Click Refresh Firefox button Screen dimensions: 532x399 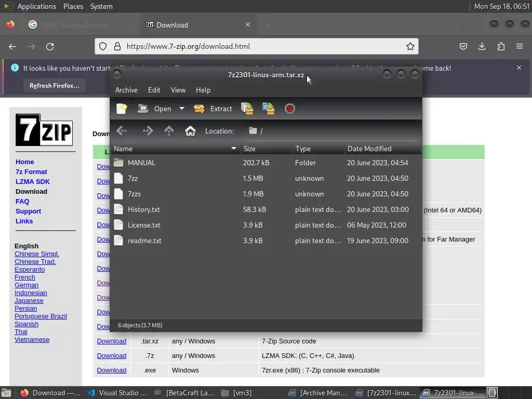[x=54, y=86]
